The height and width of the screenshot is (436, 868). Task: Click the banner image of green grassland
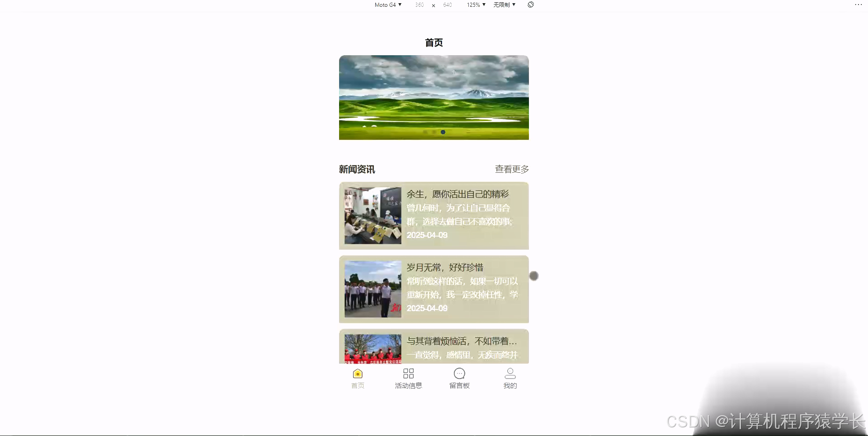pos(434,97)
